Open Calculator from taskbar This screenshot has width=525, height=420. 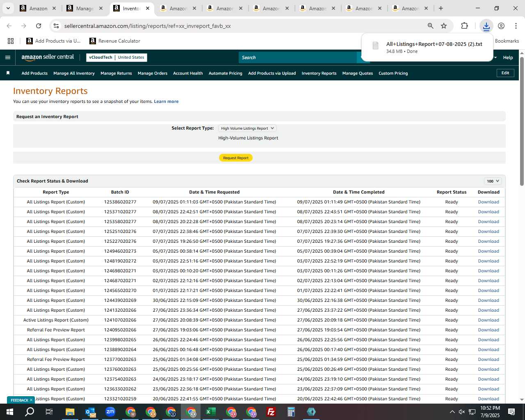tap(291, 412)
